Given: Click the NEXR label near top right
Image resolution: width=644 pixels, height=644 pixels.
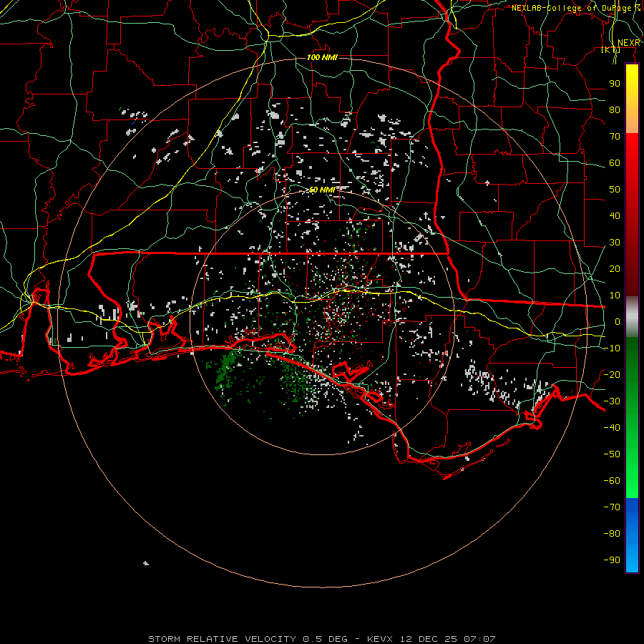Looking at the screenshot, I should point(629,43).
